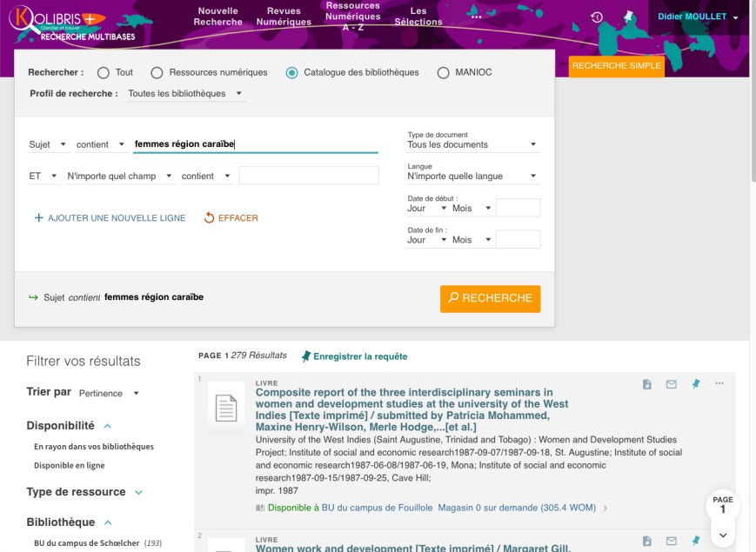
Task: Email the first result record
Action: point(671,384)
